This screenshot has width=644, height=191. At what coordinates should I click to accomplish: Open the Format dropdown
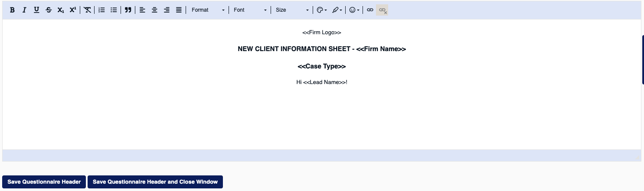(x=208, y=10)
